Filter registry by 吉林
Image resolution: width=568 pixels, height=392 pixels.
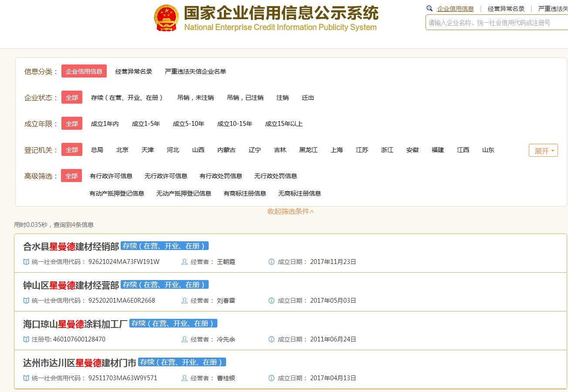(x=280, y=150)
